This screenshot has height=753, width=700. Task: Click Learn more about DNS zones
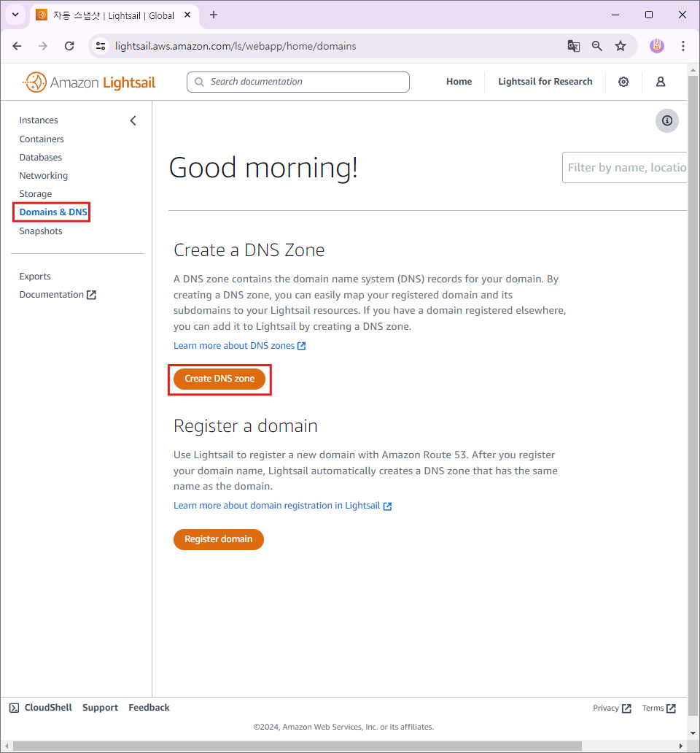pyautogui.click(x=239, y=346)
